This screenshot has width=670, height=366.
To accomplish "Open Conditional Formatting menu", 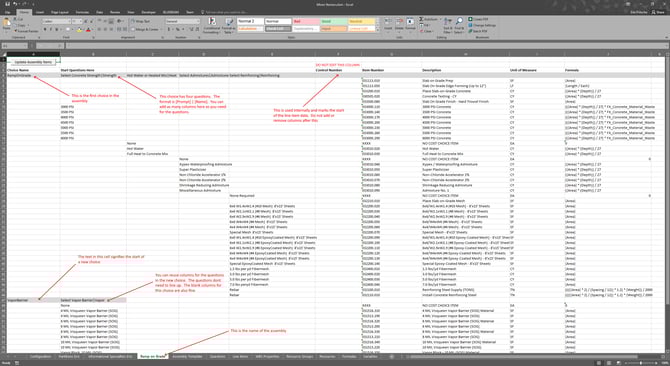I will (212, 26).
